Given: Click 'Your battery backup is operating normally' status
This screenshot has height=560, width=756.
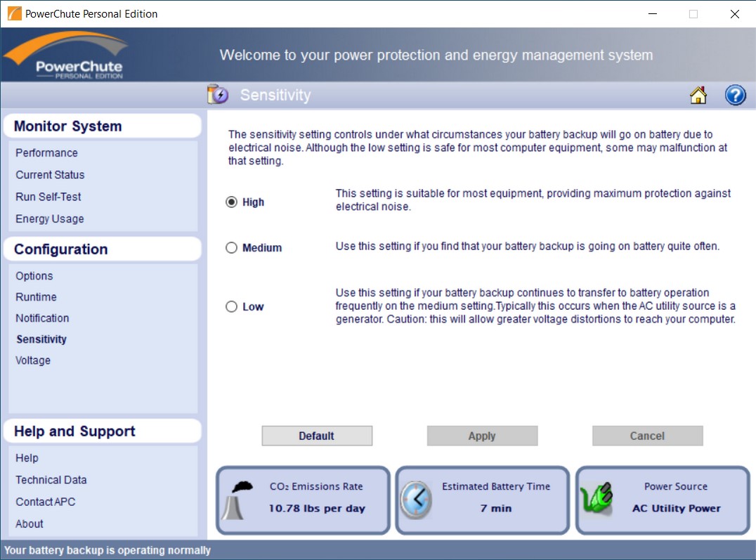Looking at the screenshot, I should [x=107, y=550].
